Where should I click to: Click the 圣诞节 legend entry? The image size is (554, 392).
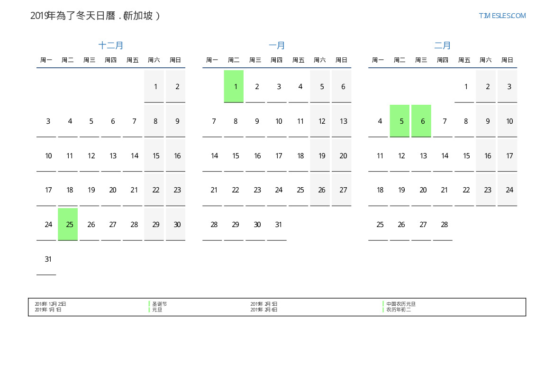pos(159,304)
